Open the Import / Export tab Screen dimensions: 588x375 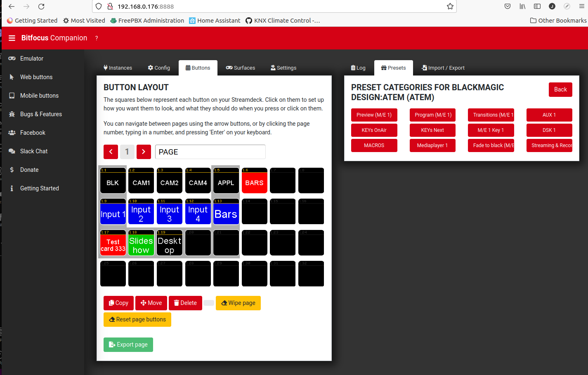tap(443, 68)
